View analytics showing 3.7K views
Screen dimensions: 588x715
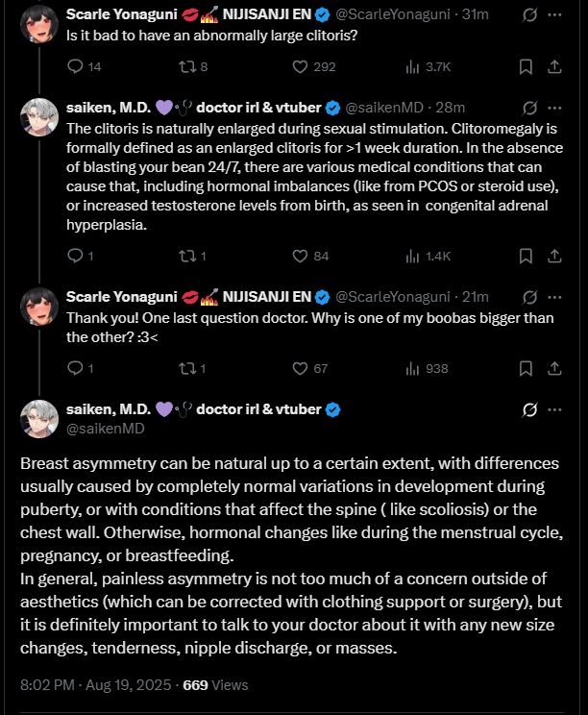tap(413, 66)
